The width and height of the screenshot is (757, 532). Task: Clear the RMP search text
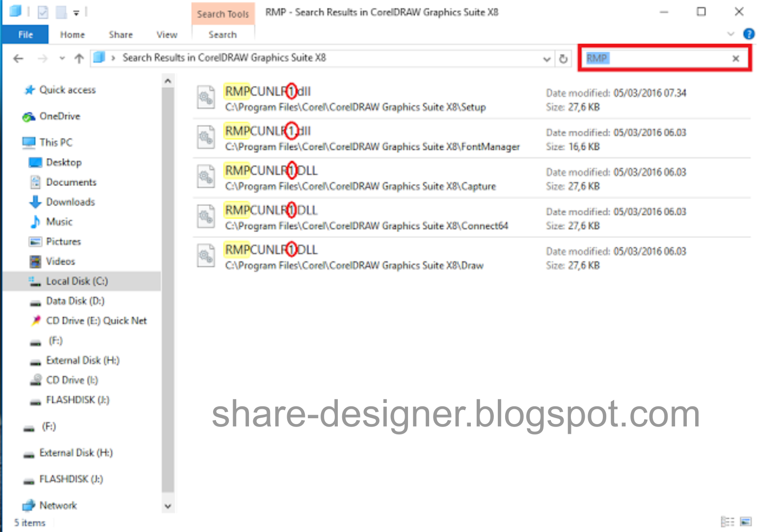(x=735, y=58)
